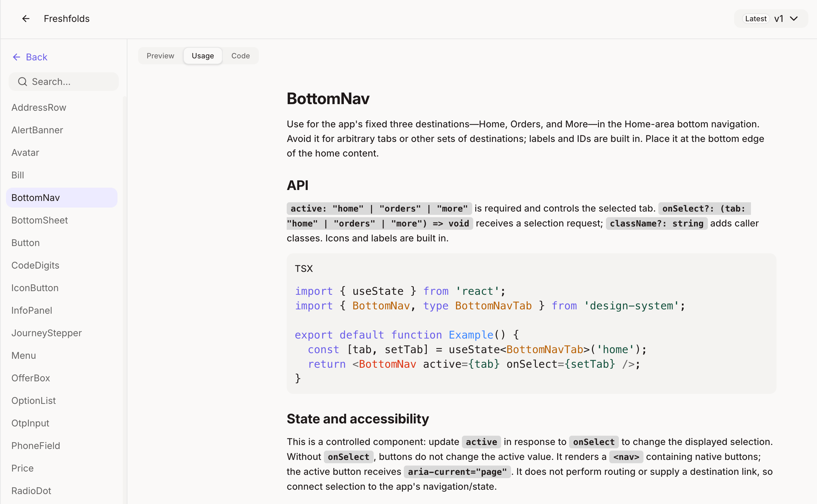Image resolution: width=817 pixels, height=504 pixels.
Task: Click the TSX code block label
Action: (304, 269)
